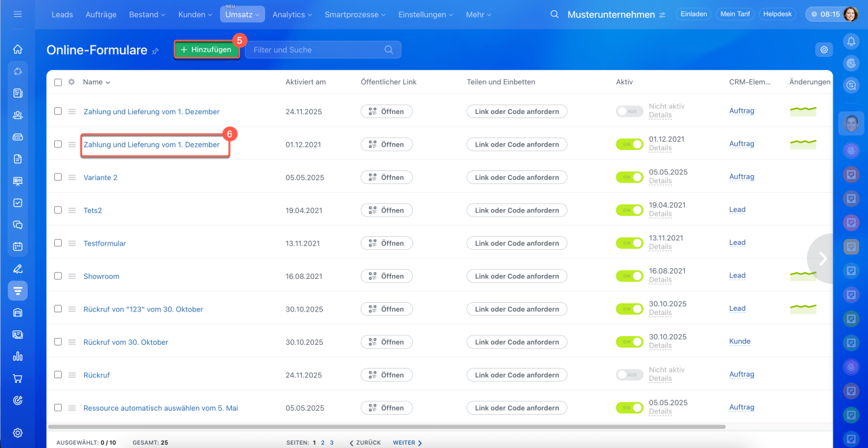Screen dimensions: 868x448
Task: Click the column settings gear in table header
Action: [72, 82]
